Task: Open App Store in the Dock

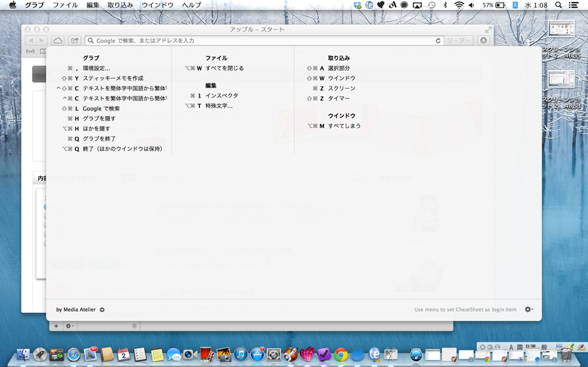Action: pos(258,354)
